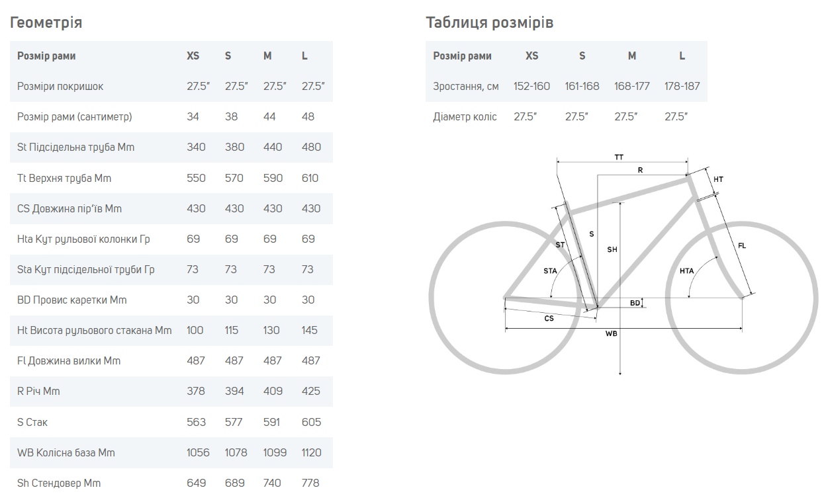Click the R Річ Mm row label
Screen dimensions: 824x504
[x=38, y=392]
